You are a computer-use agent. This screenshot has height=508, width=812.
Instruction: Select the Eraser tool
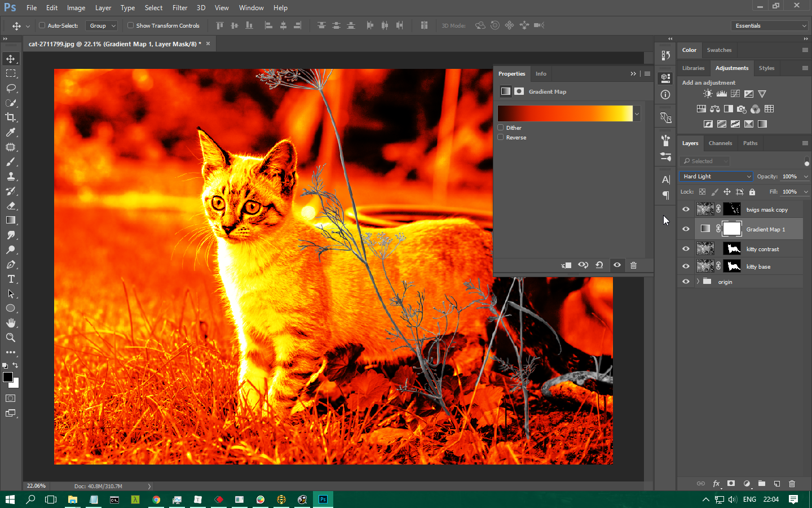(x=11, y=205)
